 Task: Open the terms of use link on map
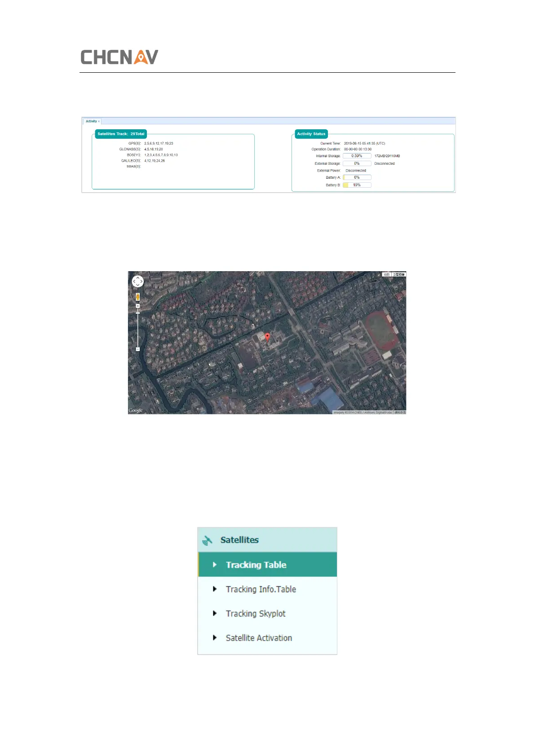(x=400, y=412)
